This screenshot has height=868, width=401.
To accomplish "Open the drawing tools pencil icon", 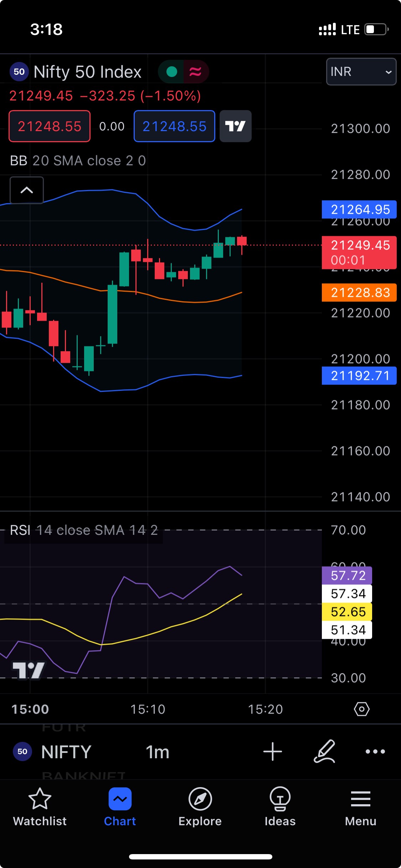I will [324, 751].
